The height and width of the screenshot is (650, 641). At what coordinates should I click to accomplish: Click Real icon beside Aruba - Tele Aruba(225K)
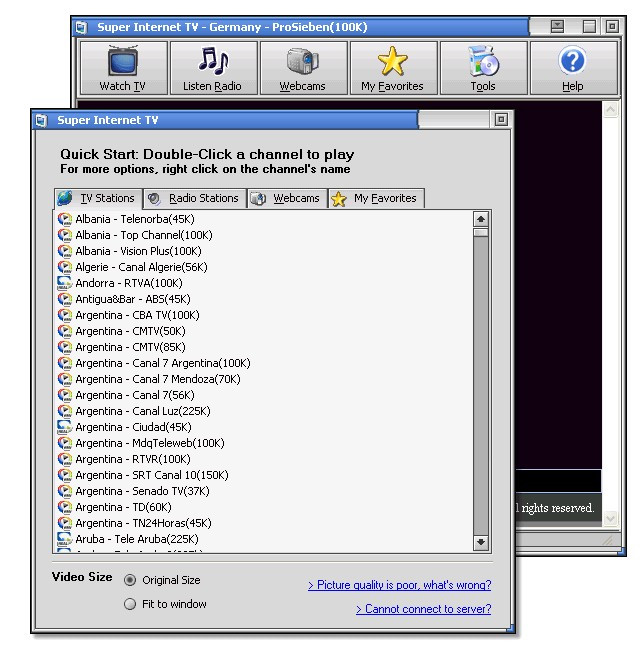65,539
